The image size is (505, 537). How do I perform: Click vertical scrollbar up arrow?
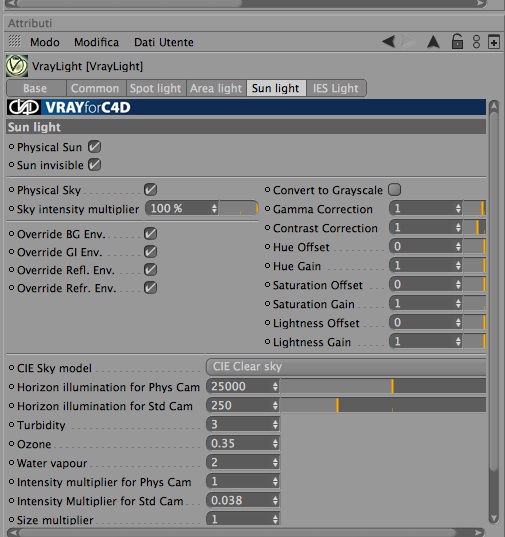pyautogui.click(x=494, y=106)
